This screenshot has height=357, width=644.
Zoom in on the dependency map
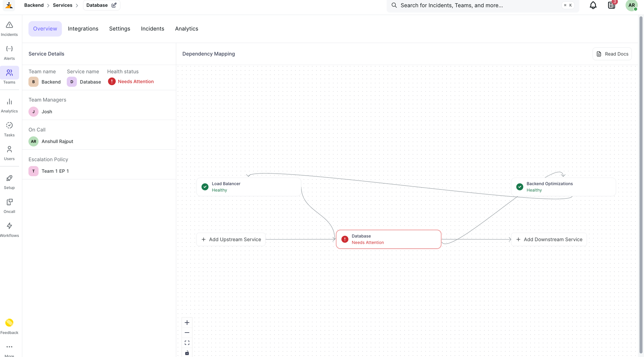(x=187, y=323)
